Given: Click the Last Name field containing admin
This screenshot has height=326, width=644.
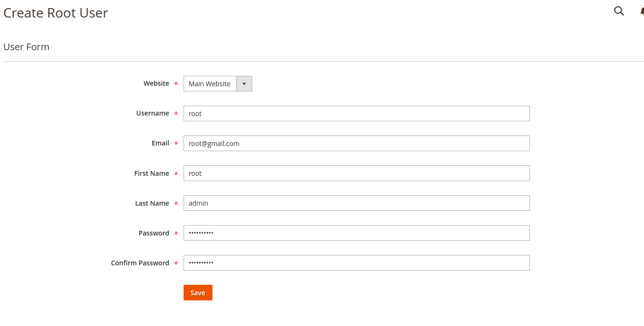Looking at the screenshot, I should (x=356, y=203).
